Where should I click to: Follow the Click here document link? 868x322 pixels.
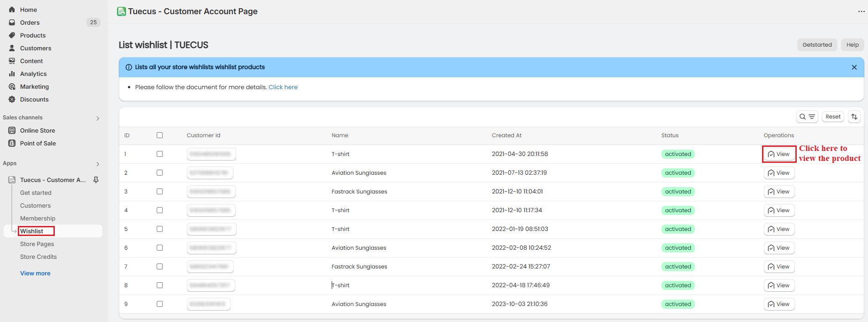283,87
